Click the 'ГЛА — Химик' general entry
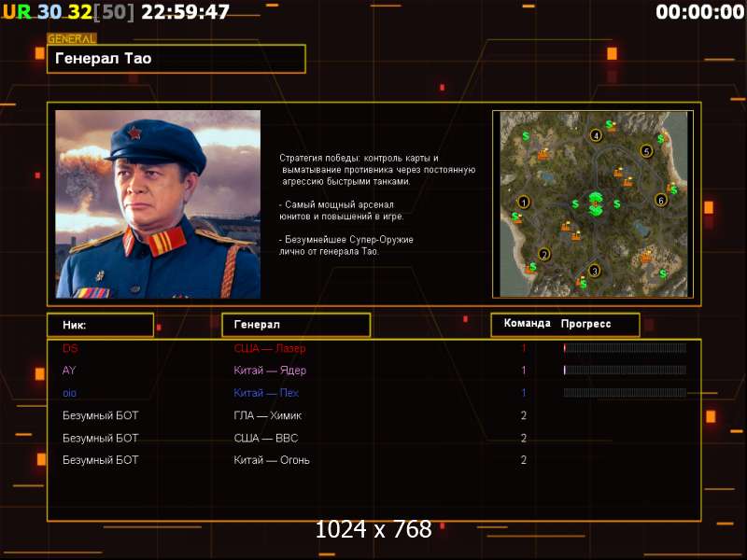The height and width of the screenshot is (560, 747). pyautogui.click(x=268, y=415)
